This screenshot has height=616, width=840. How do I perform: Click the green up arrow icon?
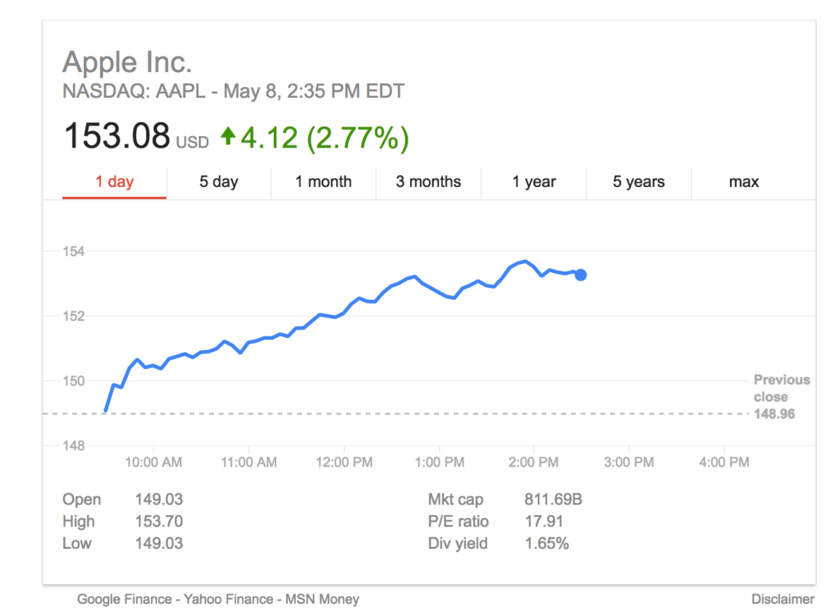point(227,137)
